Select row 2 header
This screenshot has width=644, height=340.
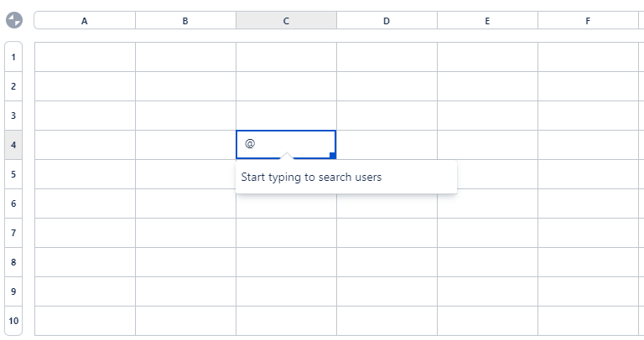point(14,86)
